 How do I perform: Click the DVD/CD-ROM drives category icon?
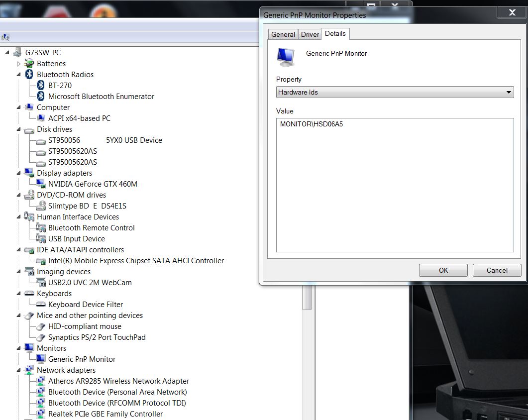29,195
